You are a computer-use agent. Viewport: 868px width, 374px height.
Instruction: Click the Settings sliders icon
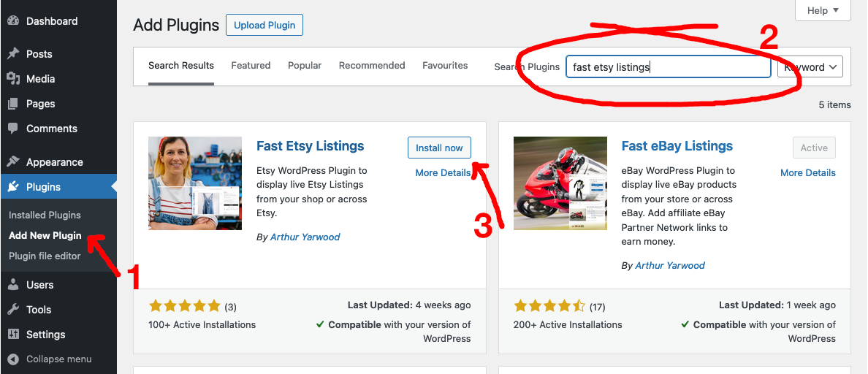click(x=13, y=335)
